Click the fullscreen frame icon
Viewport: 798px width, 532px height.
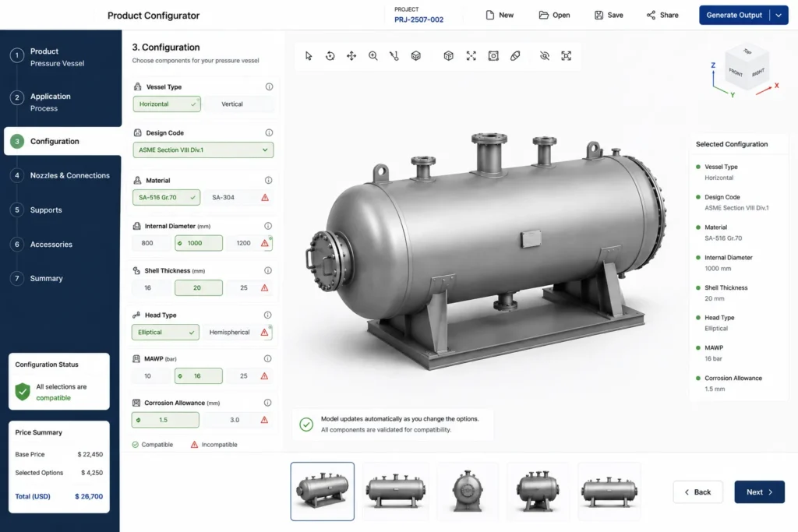(x=566, y=56)
